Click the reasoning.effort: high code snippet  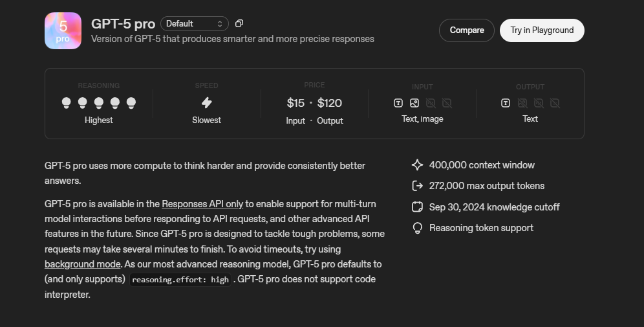[180, 280]
